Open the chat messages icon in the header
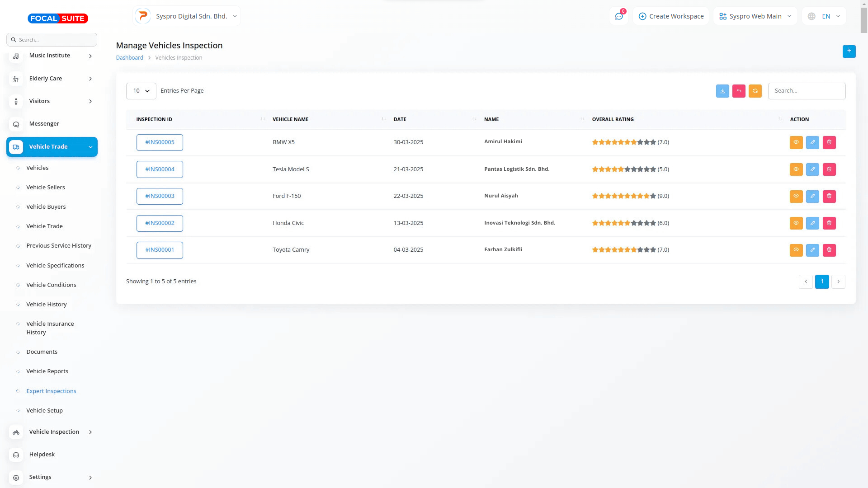The height and width of the screenshot is (488, 868). tap(618, 16)
